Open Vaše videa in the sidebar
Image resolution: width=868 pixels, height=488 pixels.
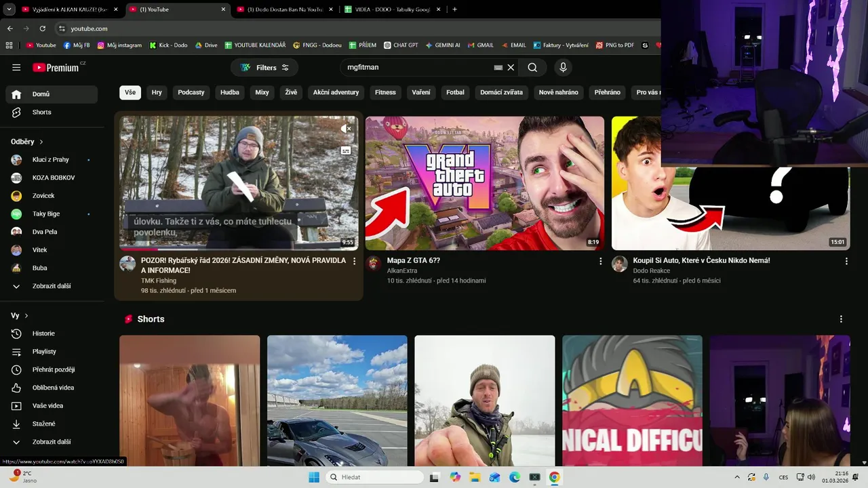click(52, 406)
